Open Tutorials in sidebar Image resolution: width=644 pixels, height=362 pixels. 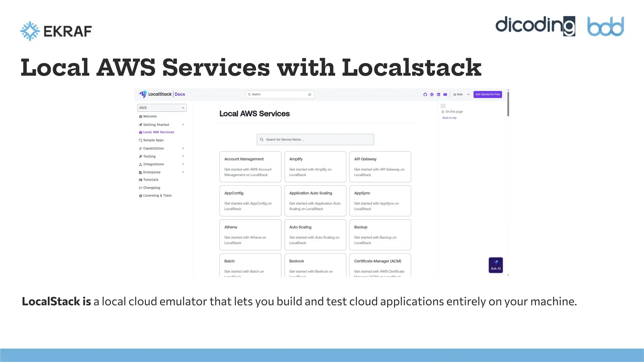151,180
